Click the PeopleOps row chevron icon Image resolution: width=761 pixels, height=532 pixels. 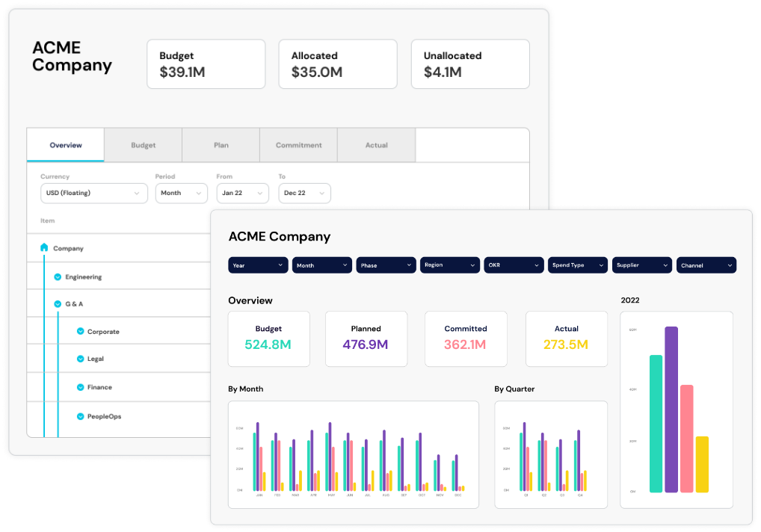80,416
